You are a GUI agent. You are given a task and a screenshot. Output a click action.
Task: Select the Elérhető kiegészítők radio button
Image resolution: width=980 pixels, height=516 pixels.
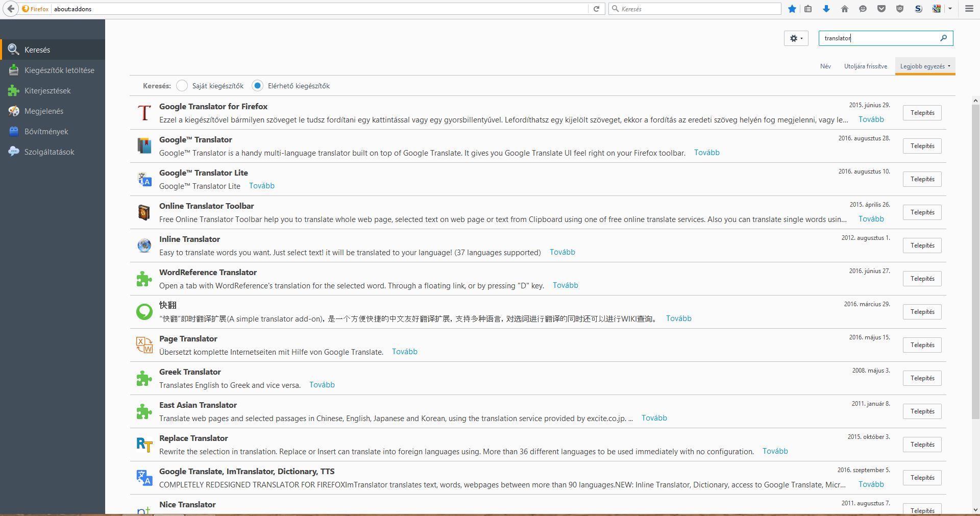(257, 86)
